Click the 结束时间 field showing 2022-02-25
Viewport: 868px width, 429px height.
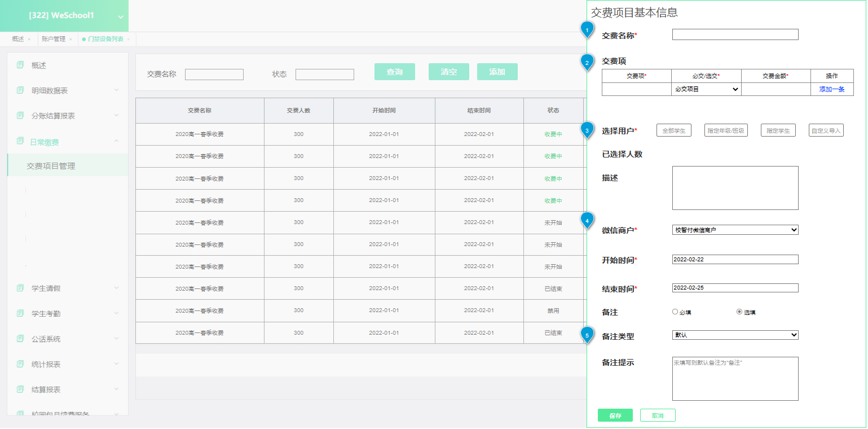(x=735, y=288)
